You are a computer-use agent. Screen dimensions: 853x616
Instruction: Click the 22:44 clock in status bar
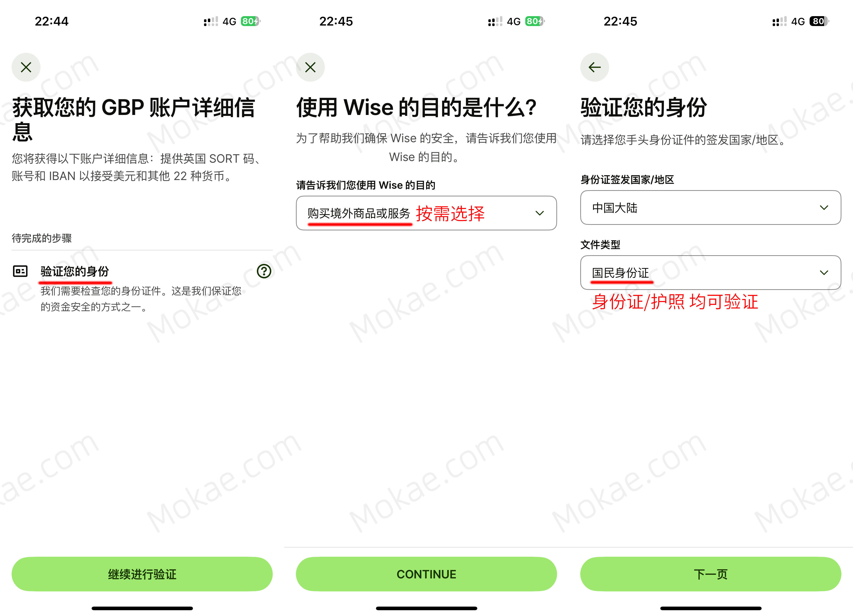[x=52, y=21]
